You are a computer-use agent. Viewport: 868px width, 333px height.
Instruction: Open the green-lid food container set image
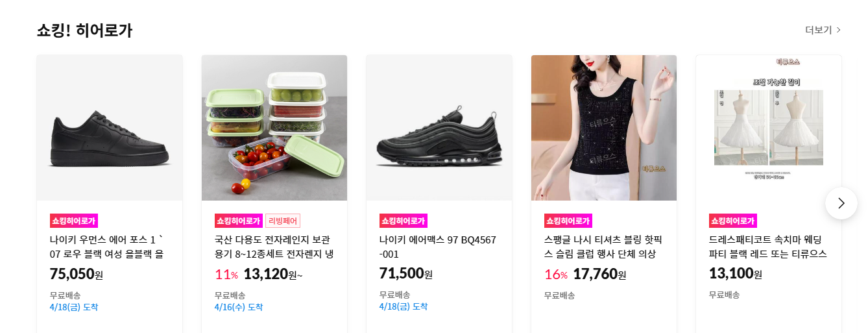274,128
